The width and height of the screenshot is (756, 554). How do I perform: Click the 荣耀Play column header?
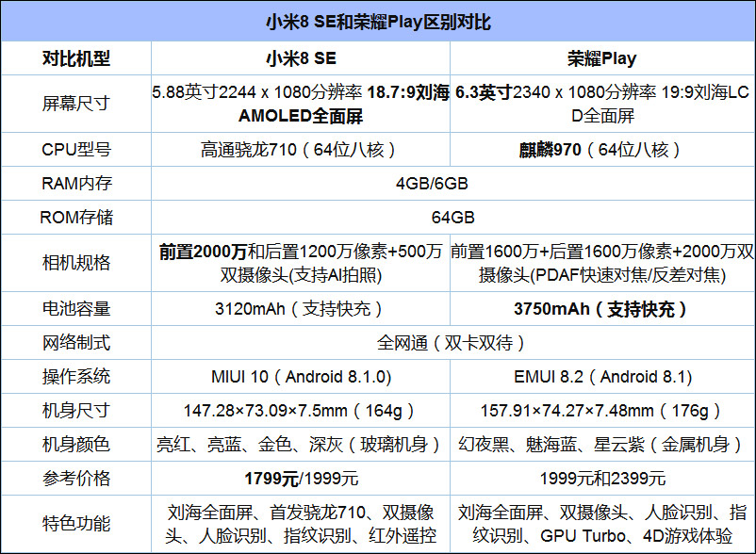coord(602,58)
